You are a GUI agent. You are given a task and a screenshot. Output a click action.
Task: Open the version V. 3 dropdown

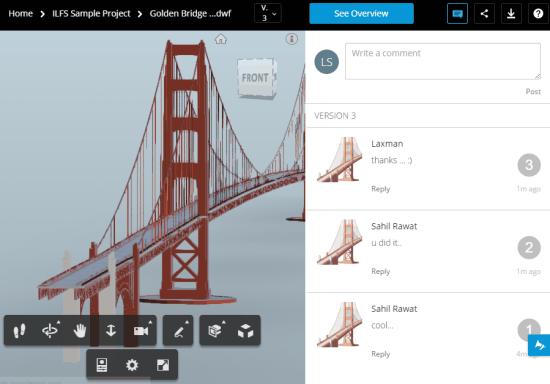268,13
